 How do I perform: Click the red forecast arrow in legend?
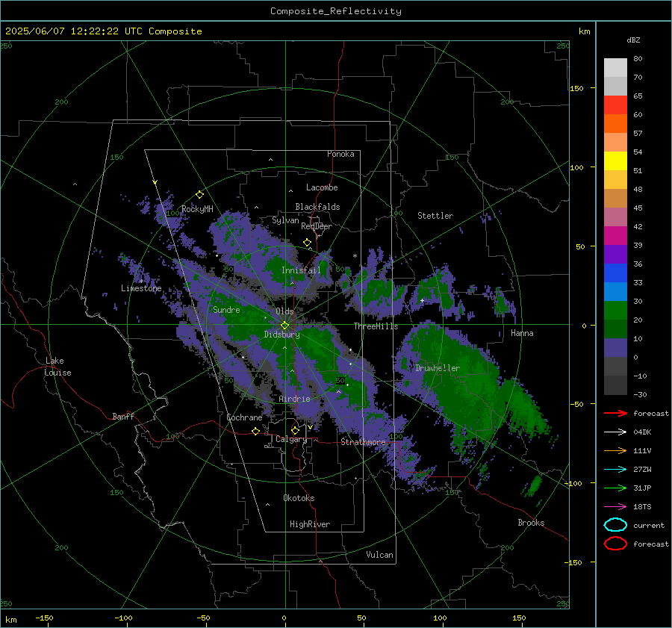point(616,413)
